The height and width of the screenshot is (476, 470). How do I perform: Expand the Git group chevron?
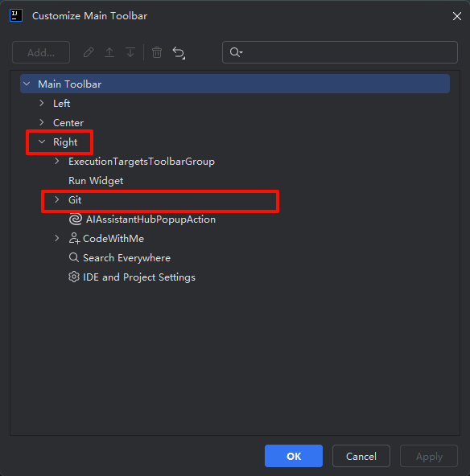point(57,199)
